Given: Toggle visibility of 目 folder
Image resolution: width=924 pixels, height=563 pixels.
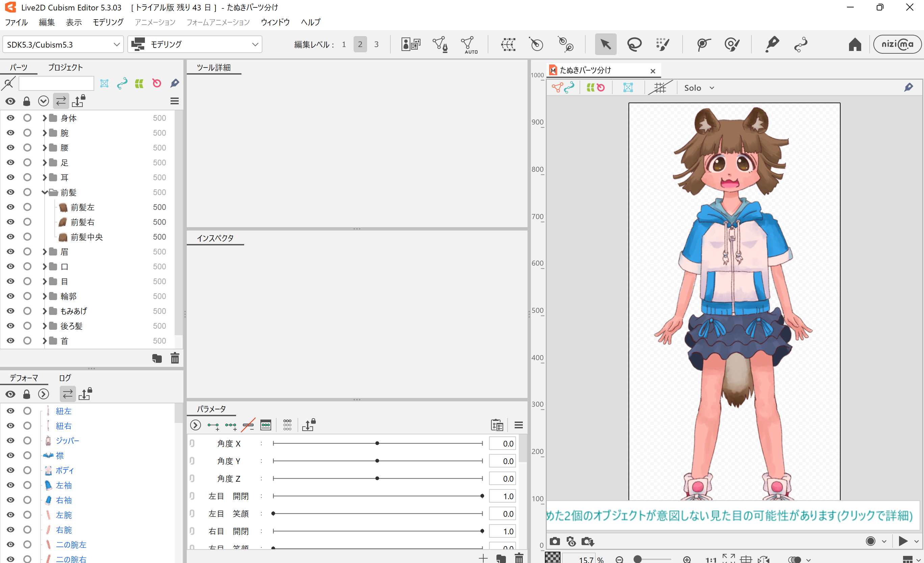Looking at the screenshot, I should (10, 281).
